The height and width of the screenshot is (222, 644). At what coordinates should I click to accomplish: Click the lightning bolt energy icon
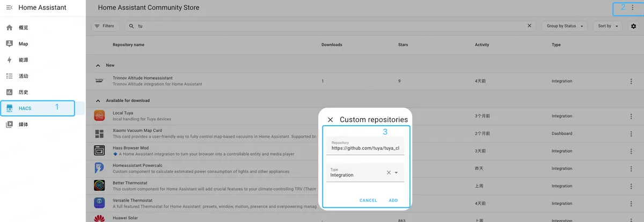(x=9, y=60)
